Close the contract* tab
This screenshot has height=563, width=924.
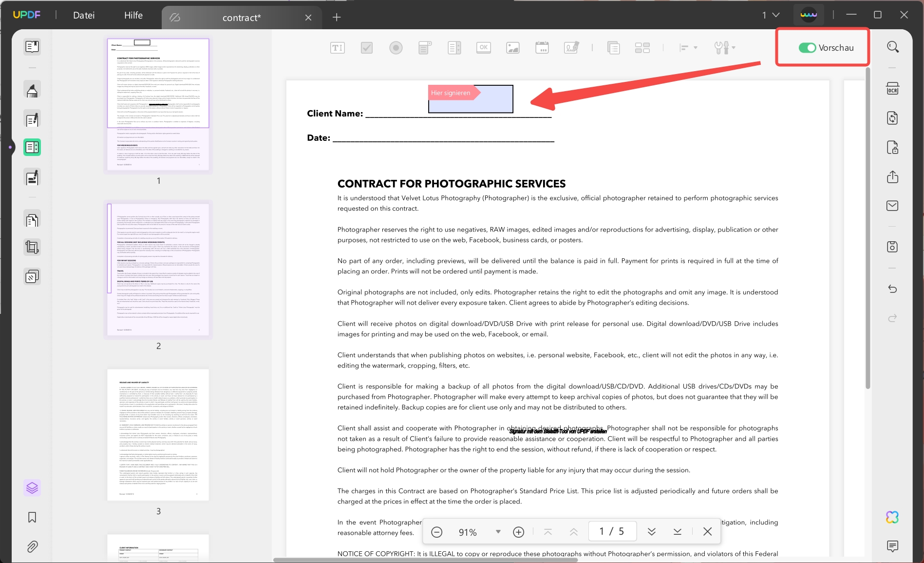tap(308, 18)
